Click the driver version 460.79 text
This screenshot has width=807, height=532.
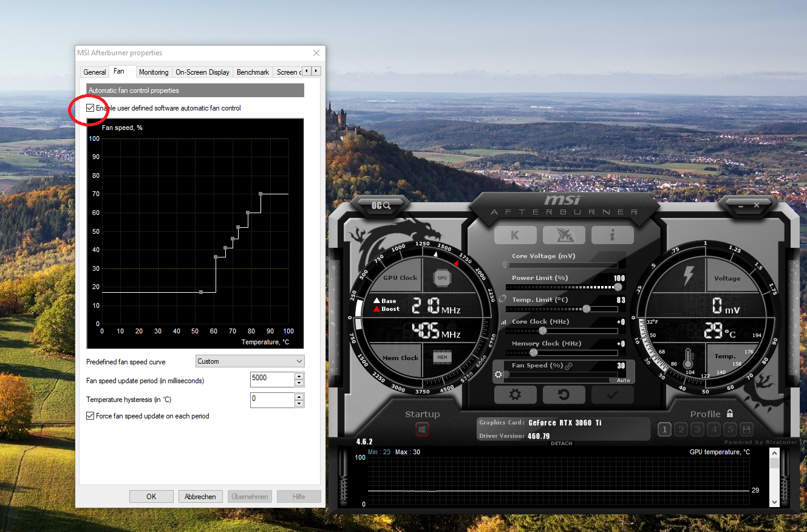tap(539, 436)
